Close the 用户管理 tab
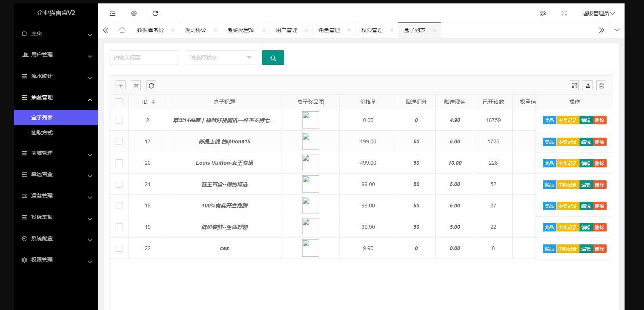This screenshot has height=310, width=644. pyautogui.click(x=306, y=30)
